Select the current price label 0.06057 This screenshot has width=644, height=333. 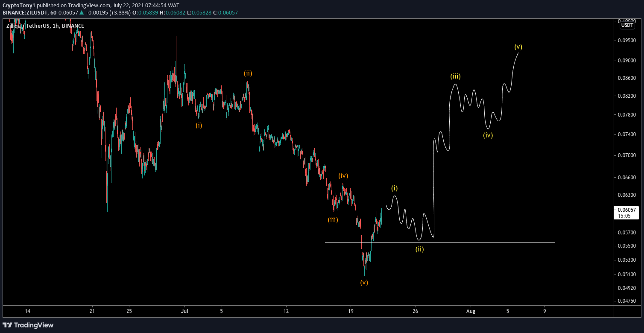click(x=627, y=210)
